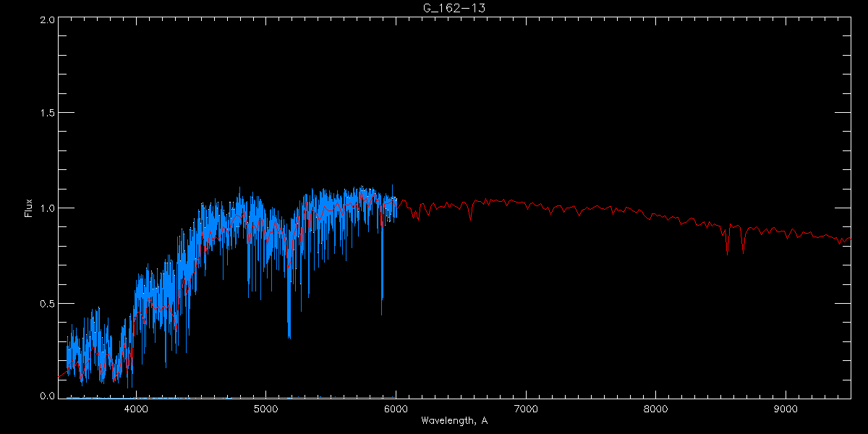The image size is (868, 434).
Task: Click the 0.0 flux axis tick label
Action: [47, 395]
